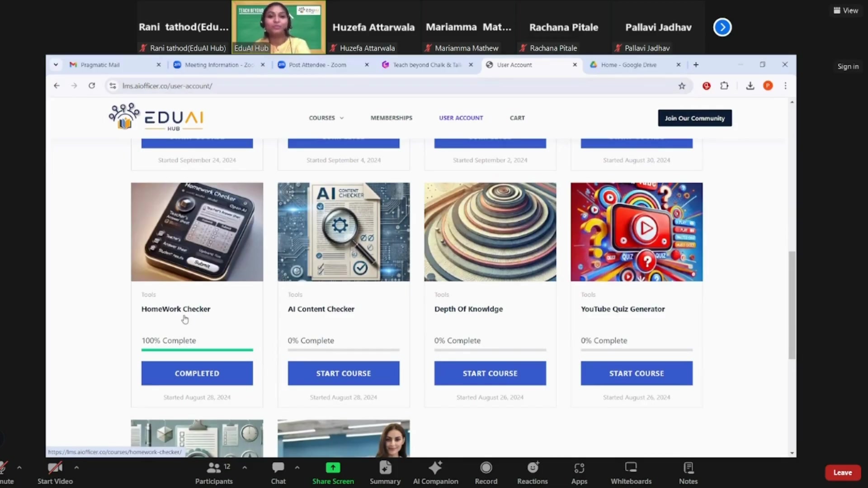Viewport: 868px width, 488px height.
Task: Click the EduAI Hub logo
Action: [156, 117]
